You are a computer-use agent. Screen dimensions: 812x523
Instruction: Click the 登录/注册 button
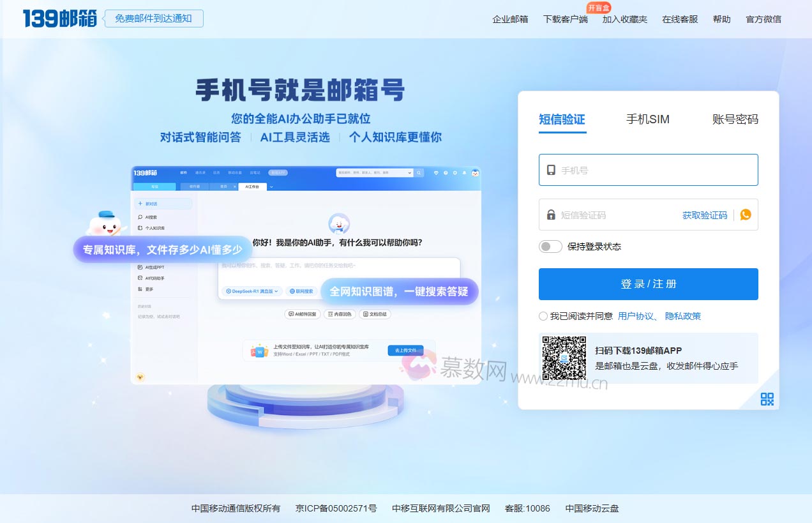pyautogui.click(x=648, y=284)
